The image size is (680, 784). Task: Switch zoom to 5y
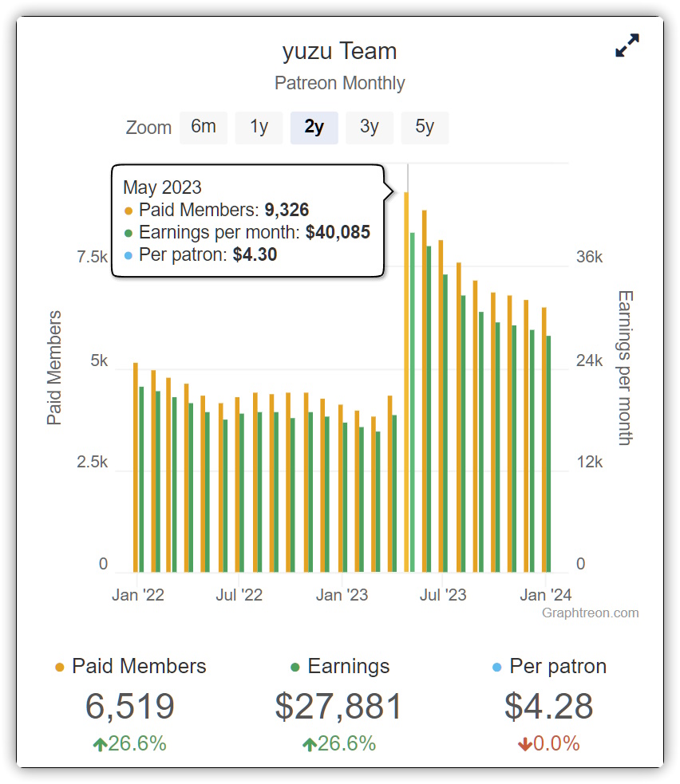coord(424,128)
